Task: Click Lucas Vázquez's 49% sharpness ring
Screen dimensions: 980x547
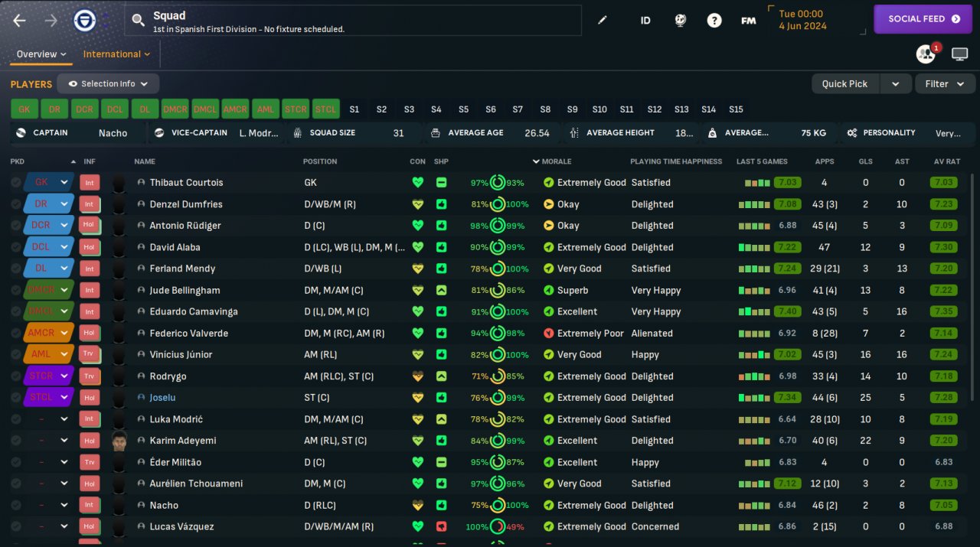Action: (x=497, y=527)
